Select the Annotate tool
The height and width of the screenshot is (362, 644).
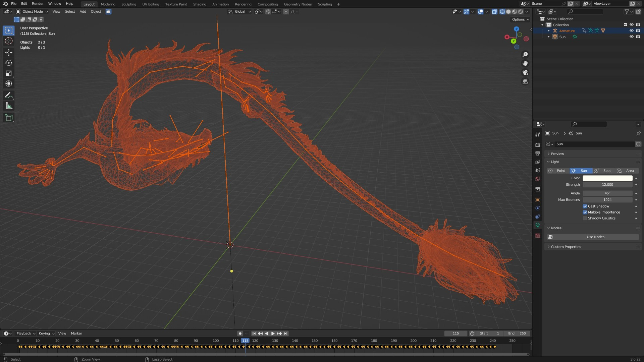click(9, 96)
